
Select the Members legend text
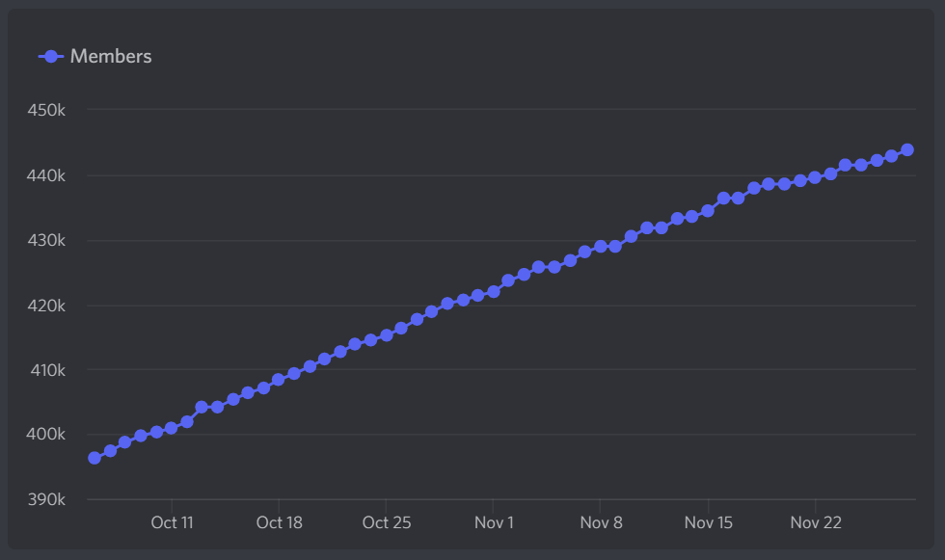coord(109,56)
